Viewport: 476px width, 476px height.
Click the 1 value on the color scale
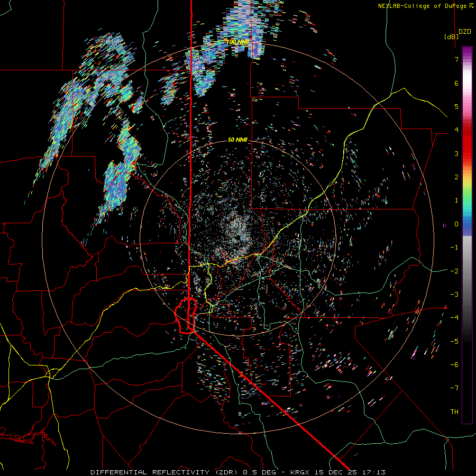click(x=456, y=200)
